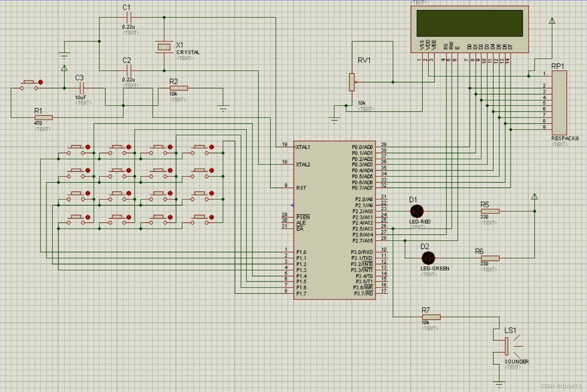Select the ground symbol beside R2
Screen dimensions: 587x392
click(223, 109)
